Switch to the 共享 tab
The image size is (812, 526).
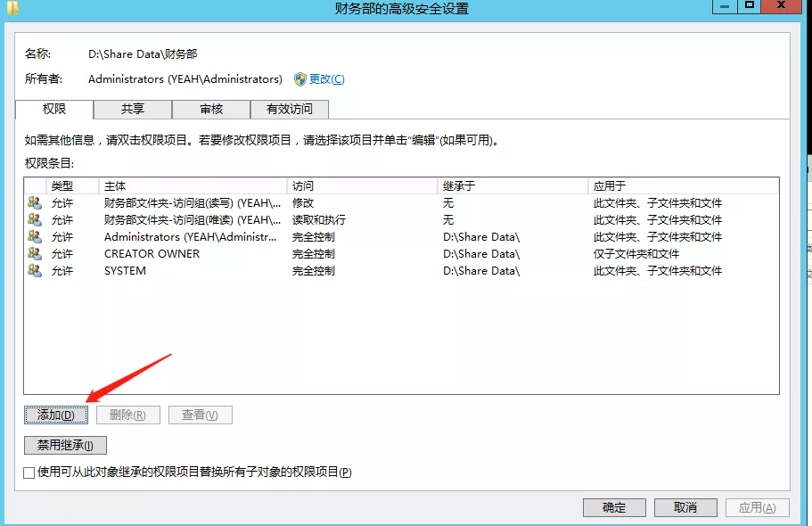point(133,109)
